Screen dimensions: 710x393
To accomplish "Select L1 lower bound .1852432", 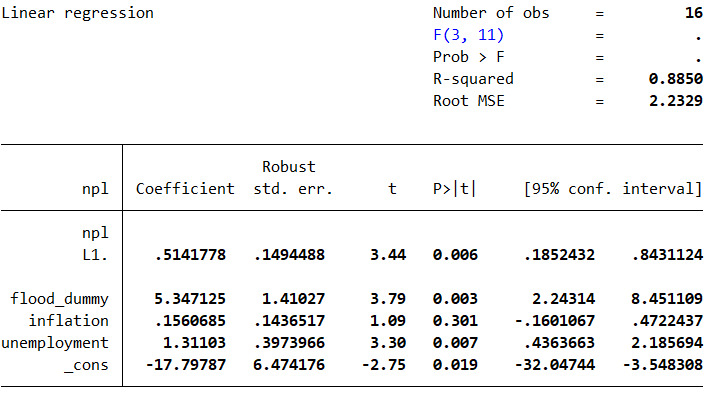I will 559,255.
